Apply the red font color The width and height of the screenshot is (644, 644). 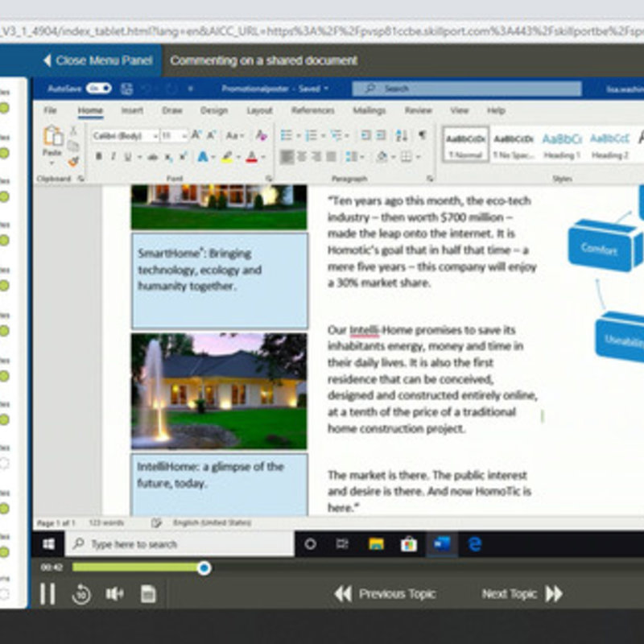pos(252,156)
